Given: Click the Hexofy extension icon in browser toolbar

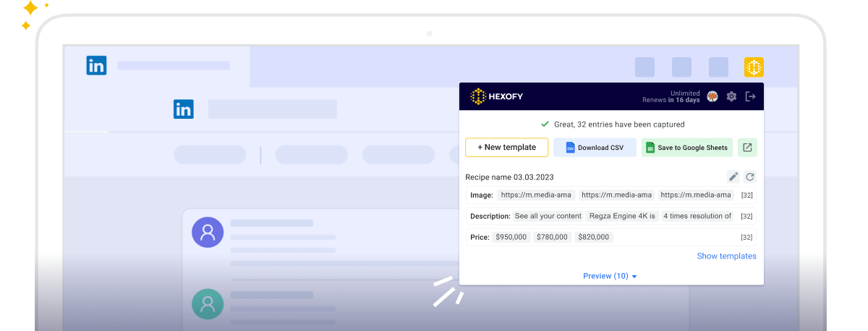Looking at the screenshot, I should click(754, 67).
